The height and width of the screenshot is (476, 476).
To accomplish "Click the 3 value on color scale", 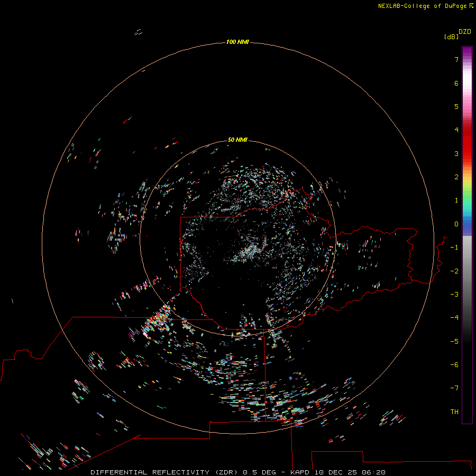I will click(456, 153).
